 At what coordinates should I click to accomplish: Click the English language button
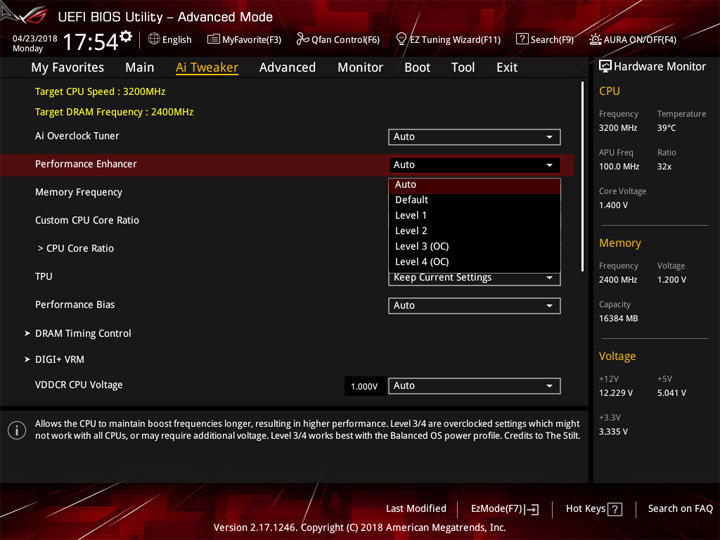[x=170, y=39]
